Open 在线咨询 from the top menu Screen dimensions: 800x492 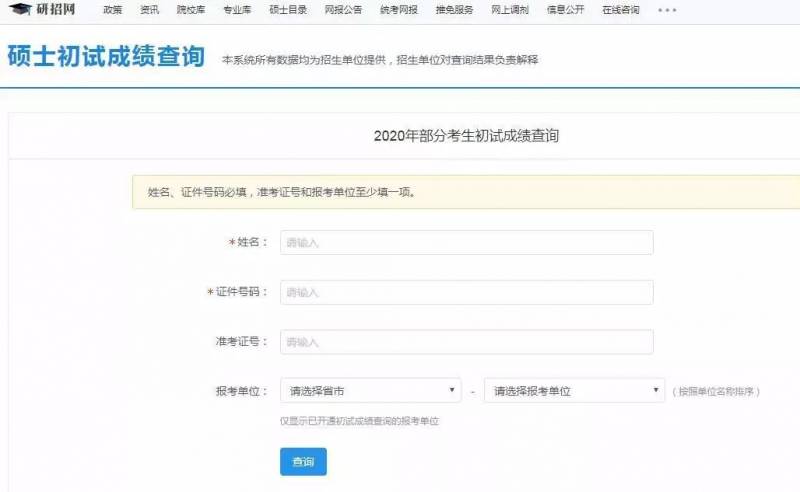(x=618, y=10)
